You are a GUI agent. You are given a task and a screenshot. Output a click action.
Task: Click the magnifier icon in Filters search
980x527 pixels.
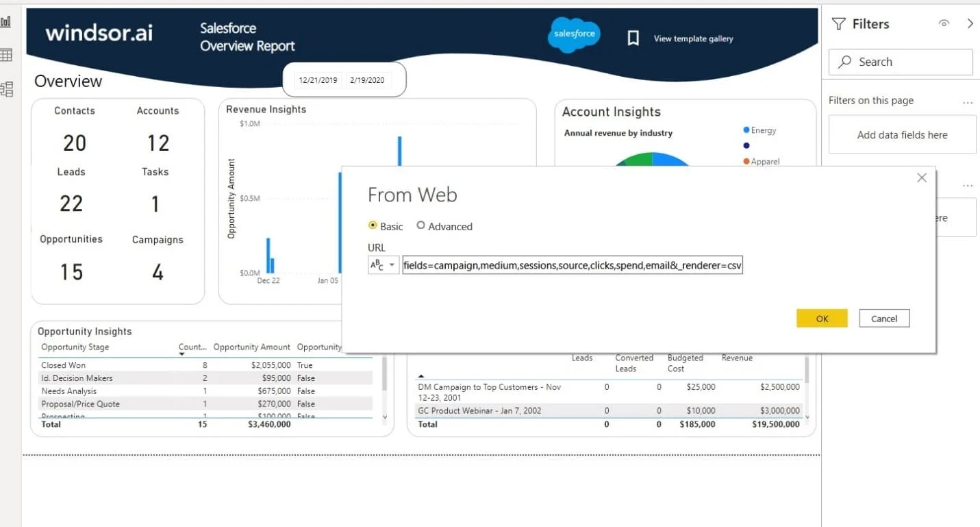[x=846, y=62]
